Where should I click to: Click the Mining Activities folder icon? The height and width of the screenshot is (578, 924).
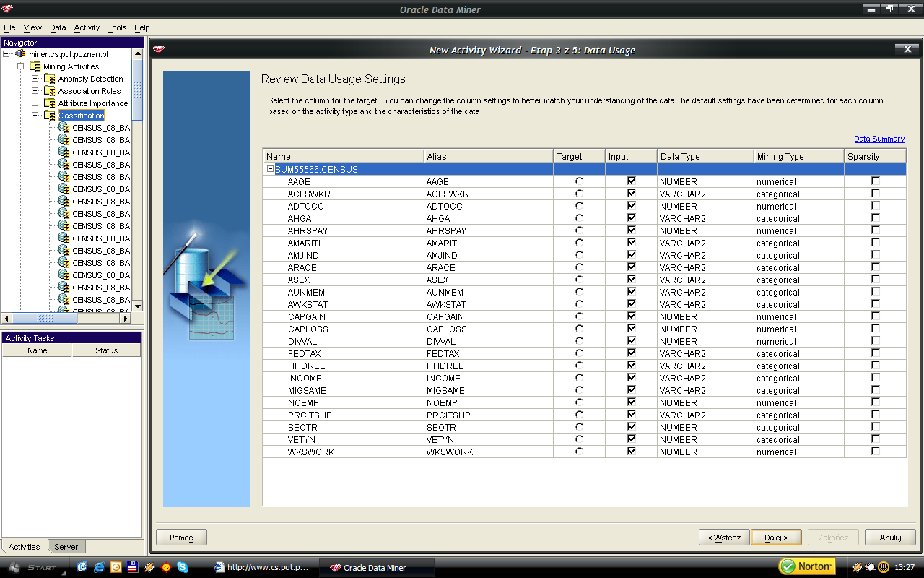[x=35, y=66]
